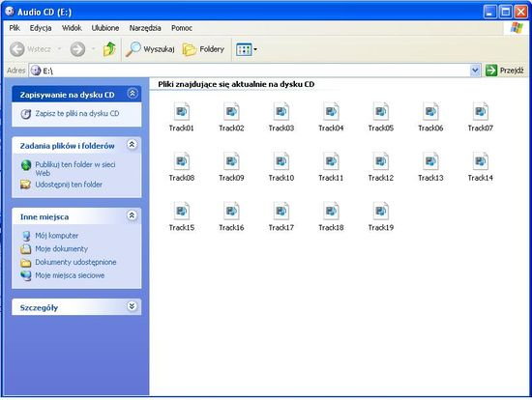Open the address bar dropdown arrow

tap(475, 71)
